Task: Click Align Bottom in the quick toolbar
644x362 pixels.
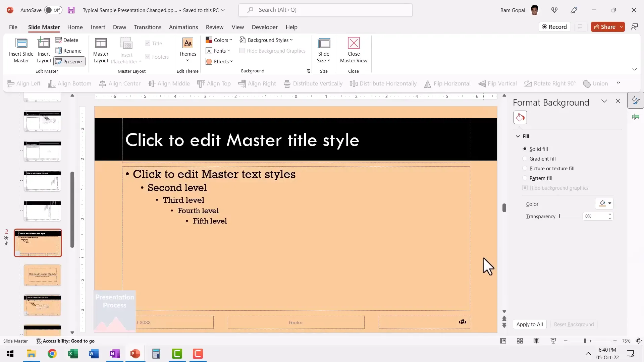Action: [69, 83]
